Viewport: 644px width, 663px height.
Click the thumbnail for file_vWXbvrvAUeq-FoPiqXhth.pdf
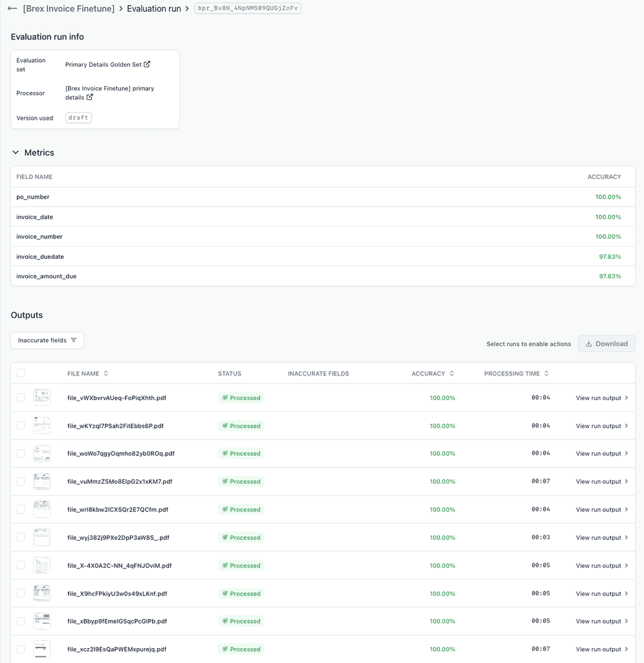tap(41, 396)
